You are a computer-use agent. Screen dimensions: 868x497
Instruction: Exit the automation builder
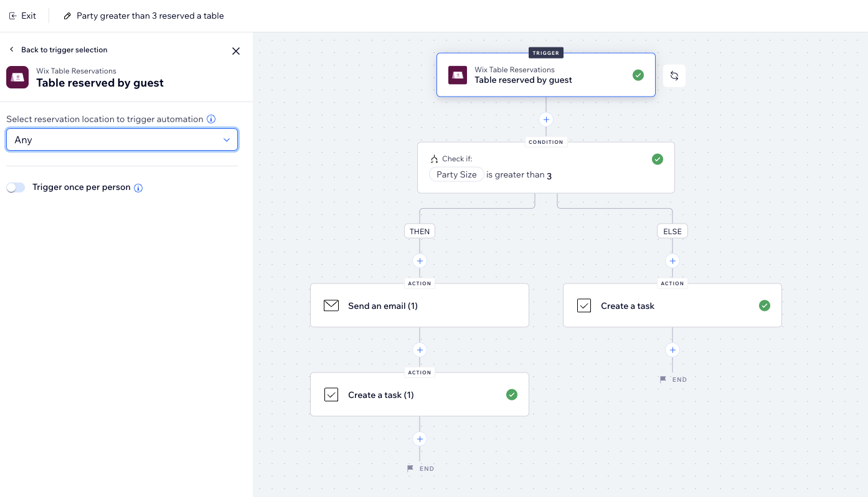[x=23, y=16]
